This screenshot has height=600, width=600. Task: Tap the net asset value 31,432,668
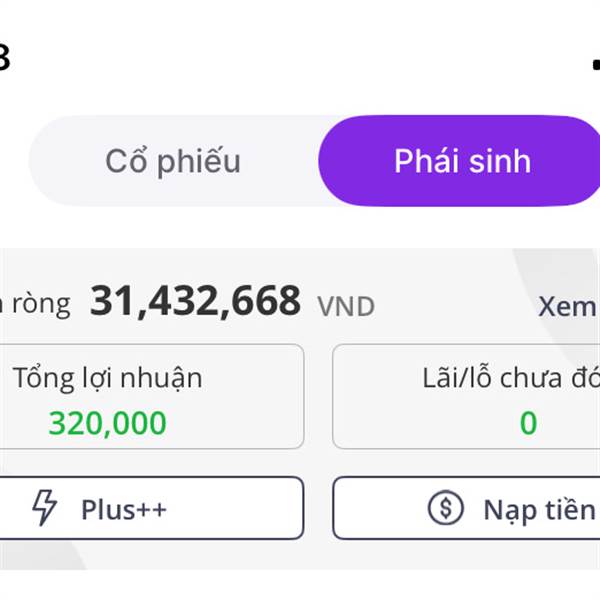pos(195,302)
